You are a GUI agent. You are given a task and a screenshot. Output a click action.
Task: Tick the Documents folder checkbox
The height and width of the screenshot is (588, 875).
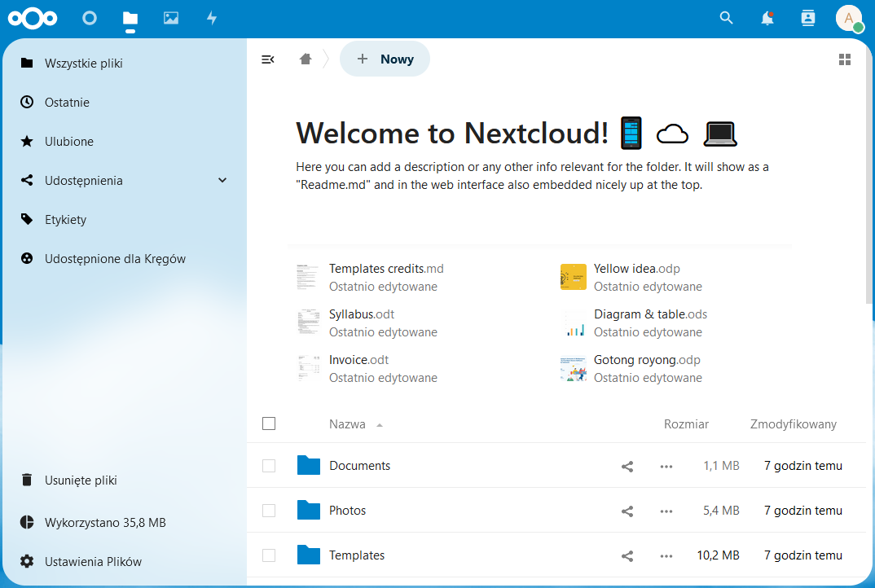269,466
